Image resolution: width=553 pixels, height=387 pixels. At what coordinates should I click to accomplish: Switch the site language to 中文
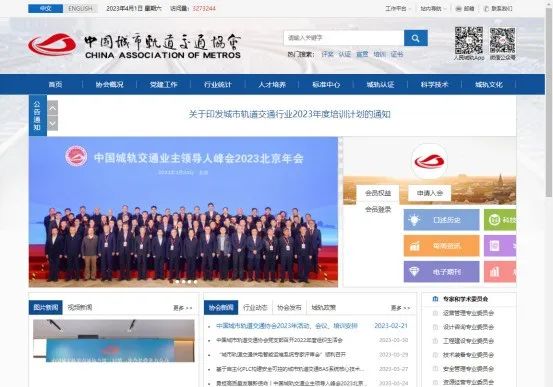45,8
